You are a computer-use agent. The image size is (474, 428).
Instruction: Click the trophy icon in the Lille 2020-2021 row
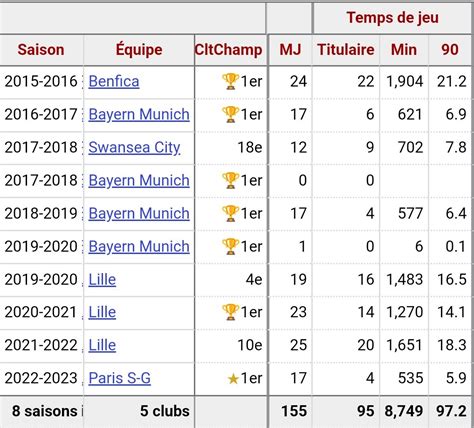(x=230, y=312)
